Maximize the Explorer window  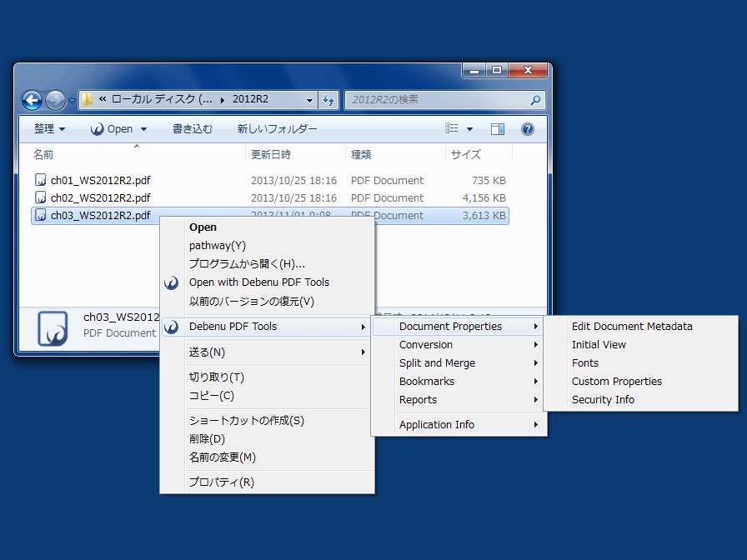[497, 71]
